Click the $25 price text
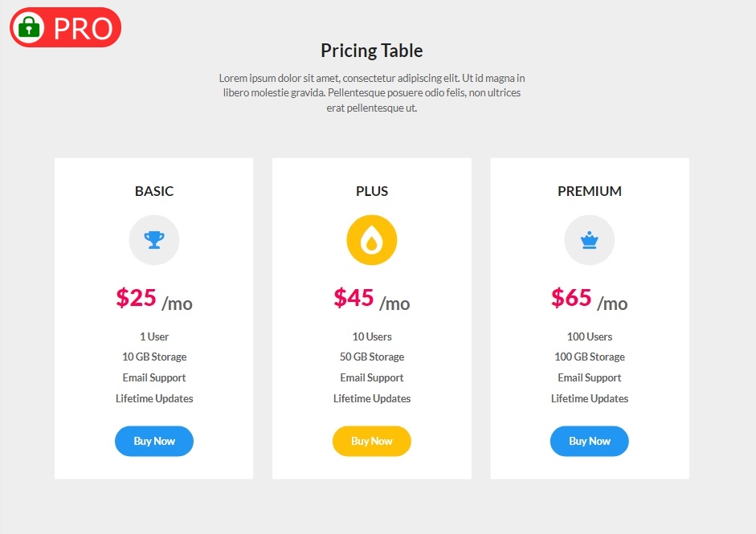This screenshot has width=756, height=534. (x=136, y=298)
